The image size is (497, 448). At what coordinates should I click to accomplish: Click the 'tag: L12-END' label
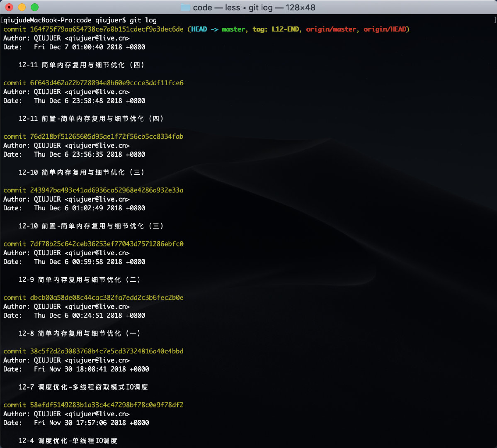click(x=276, y=29)
